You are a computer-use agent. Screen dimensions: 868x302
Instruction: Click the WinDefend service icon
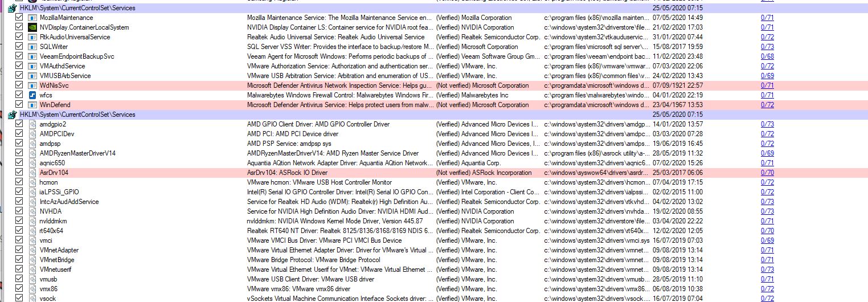[x=33, y=105]
